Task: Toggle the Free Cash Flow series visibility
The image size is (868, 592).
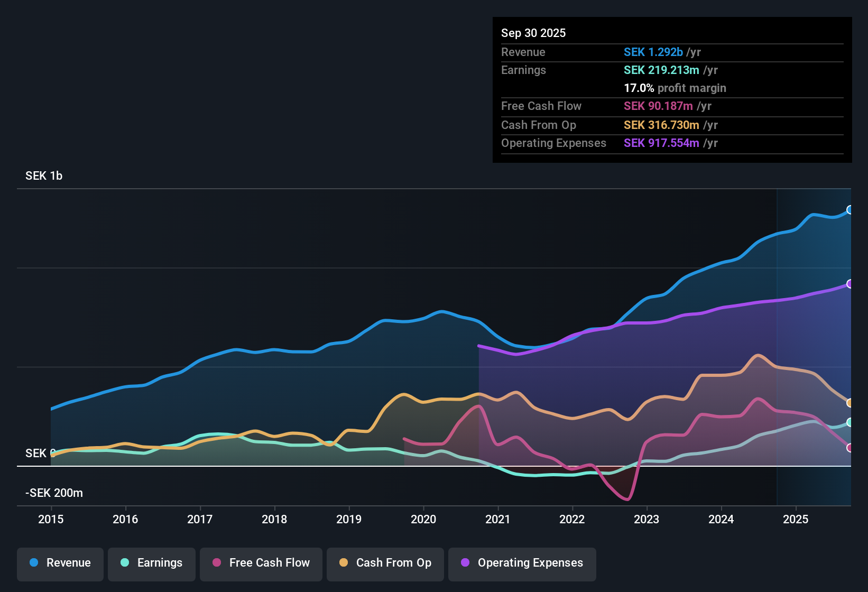Action: pos(261,563)
